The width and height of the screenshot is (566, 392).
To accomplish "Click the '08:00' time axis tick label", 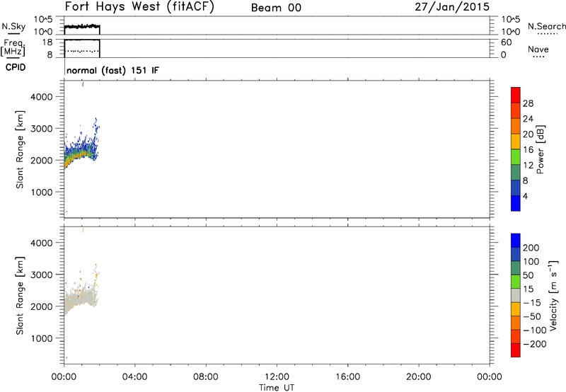I will point(206,377).
